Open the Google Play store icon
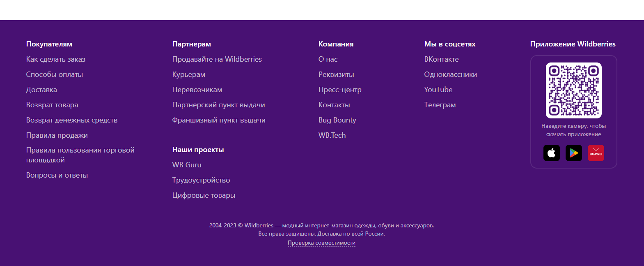This screenshot has width=644, height=266. [x=573, y=153]
